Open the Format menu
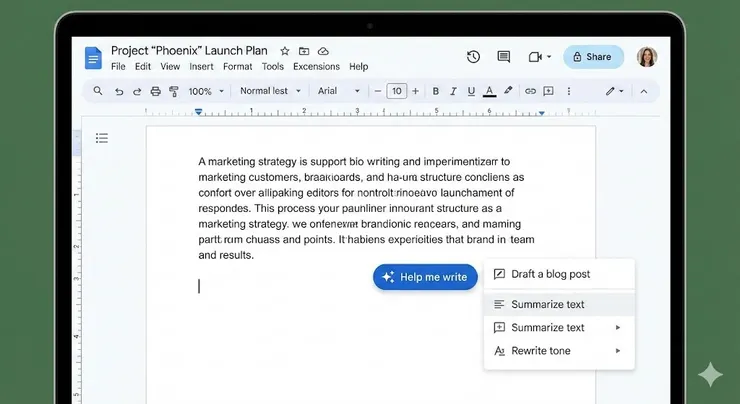740x404 pixels. point(237,67)
